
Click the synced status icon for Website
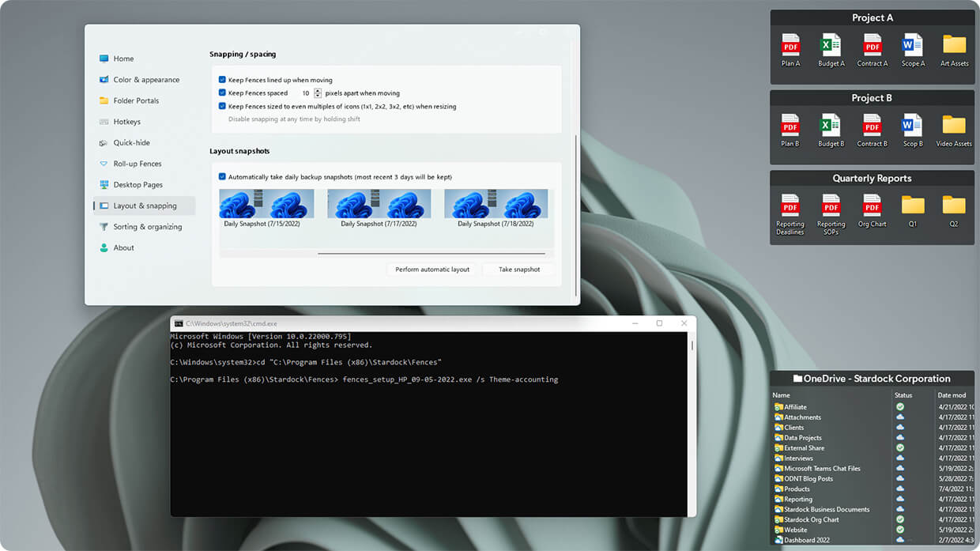899,530
